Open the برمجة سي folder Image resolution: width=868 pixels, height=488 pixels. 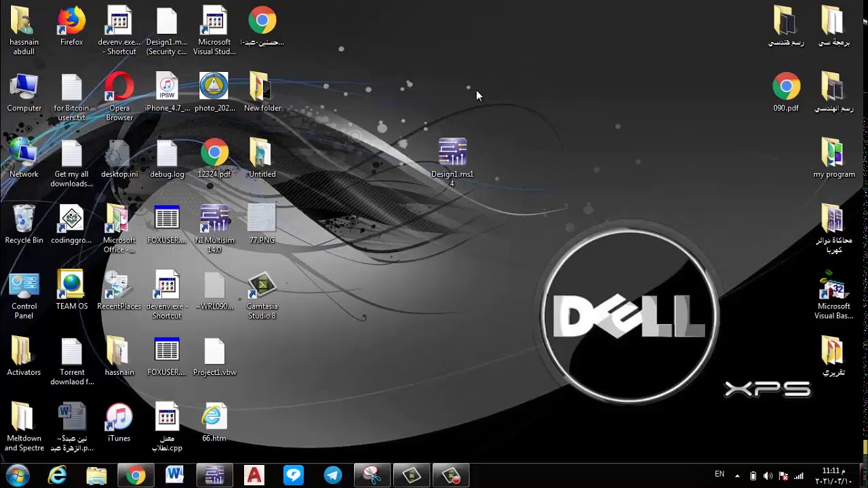click(833, 27)
